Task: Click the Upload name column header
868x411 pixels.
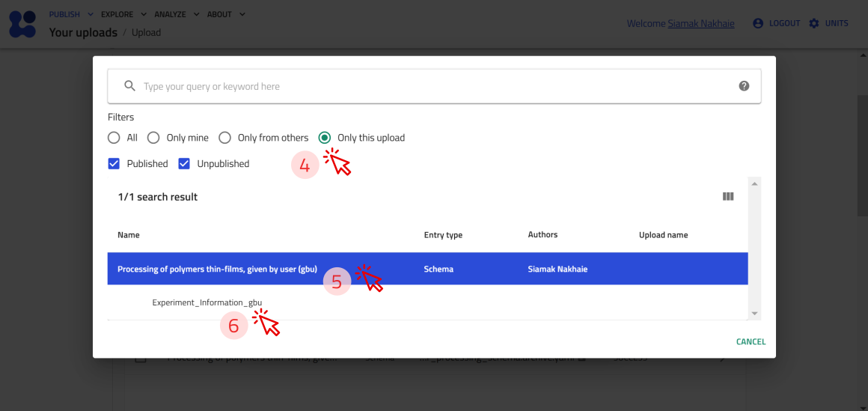Action: click(x=663, y=235)
